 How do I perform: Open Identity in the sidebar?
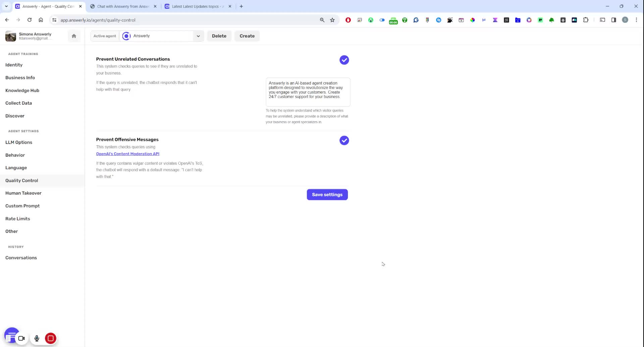(14, 65)
